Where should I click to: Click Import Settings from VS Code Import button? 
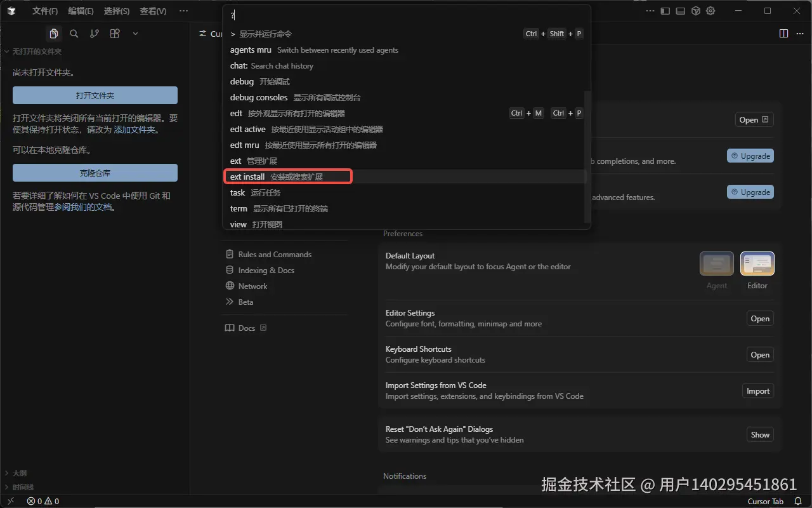coord(757,391)
